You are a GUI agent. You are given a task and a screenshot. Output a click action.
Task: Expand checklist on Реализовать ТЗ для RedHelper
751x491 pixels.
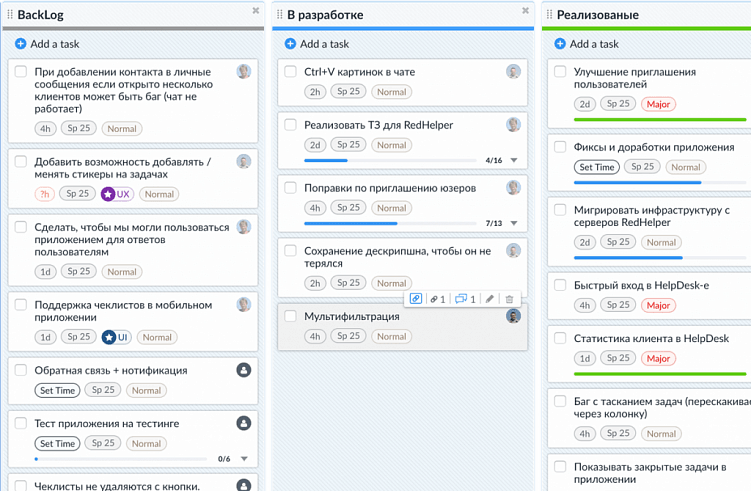click(x=514, y=160)
